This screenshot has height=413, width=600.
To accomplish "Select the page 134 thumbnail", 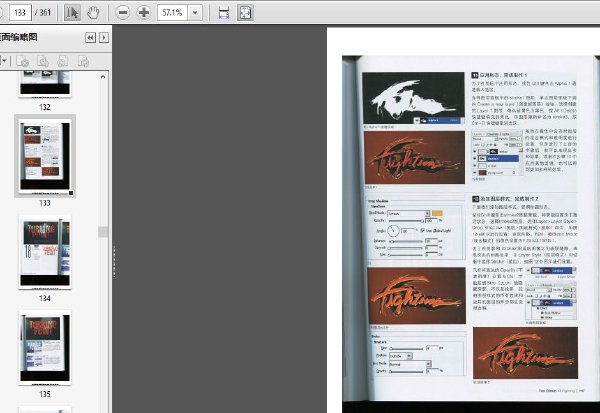I will click(45, 252).
